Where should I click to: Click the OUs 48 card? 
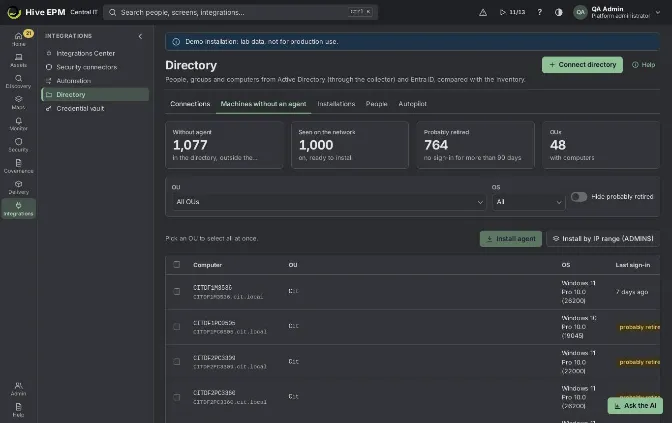point(601,145)
